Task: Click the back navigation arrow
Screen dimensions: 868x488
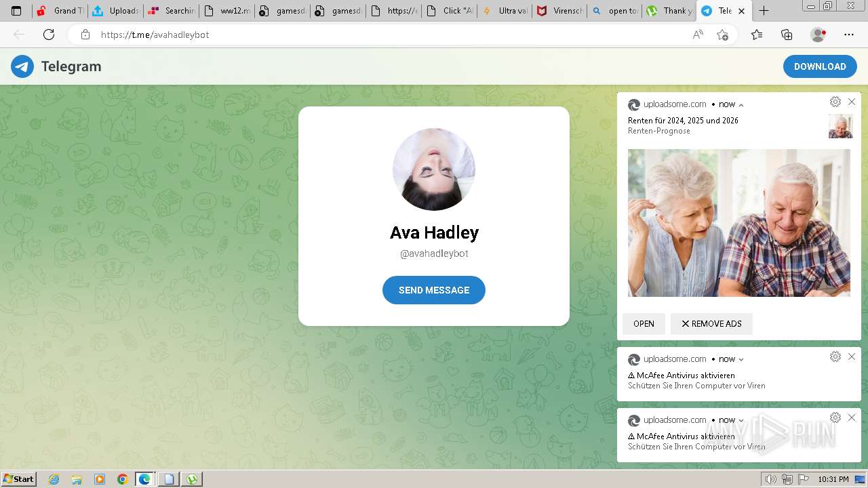Action: (x=19, y=35)
